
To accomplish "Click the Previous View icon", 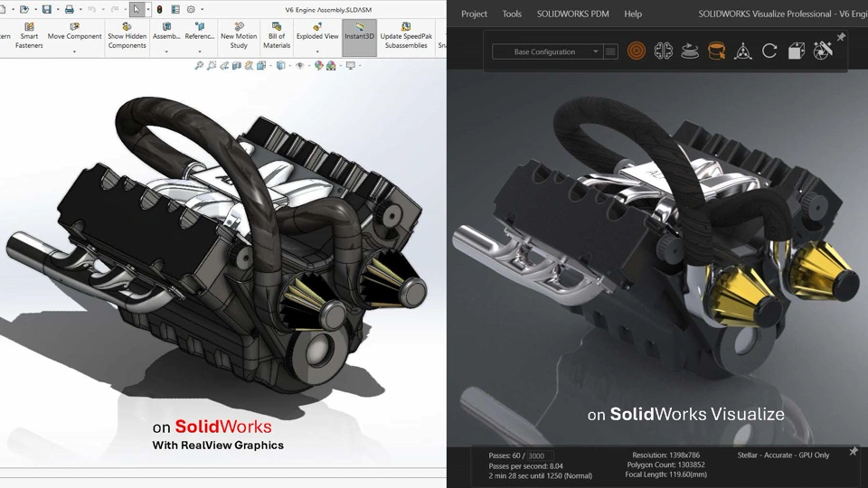I will click(224, 65).
